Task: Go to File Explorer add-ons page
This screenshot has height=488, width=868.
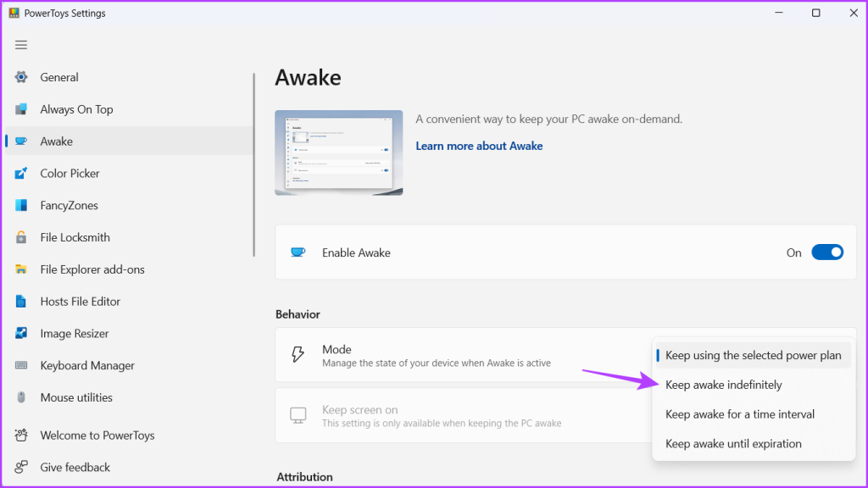Action: (129, 269)
